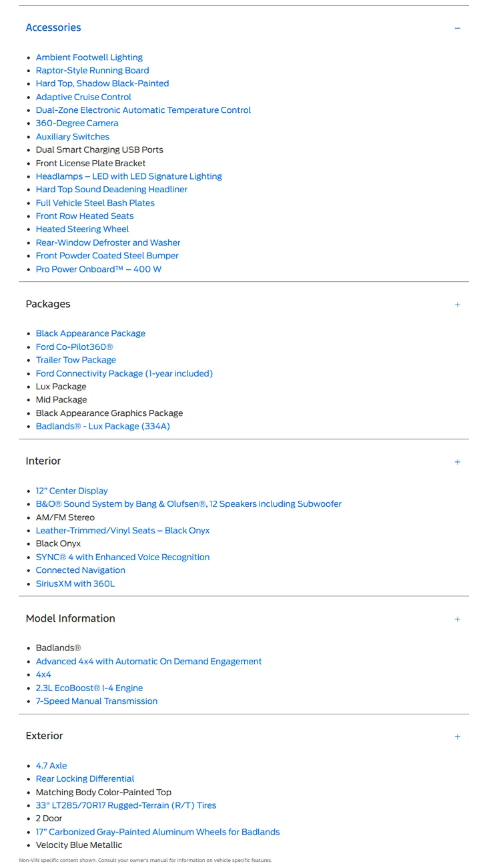Click the Accessories section heading
The width and height of the screenshot is (483, 868).
click(x=53, y=27)
